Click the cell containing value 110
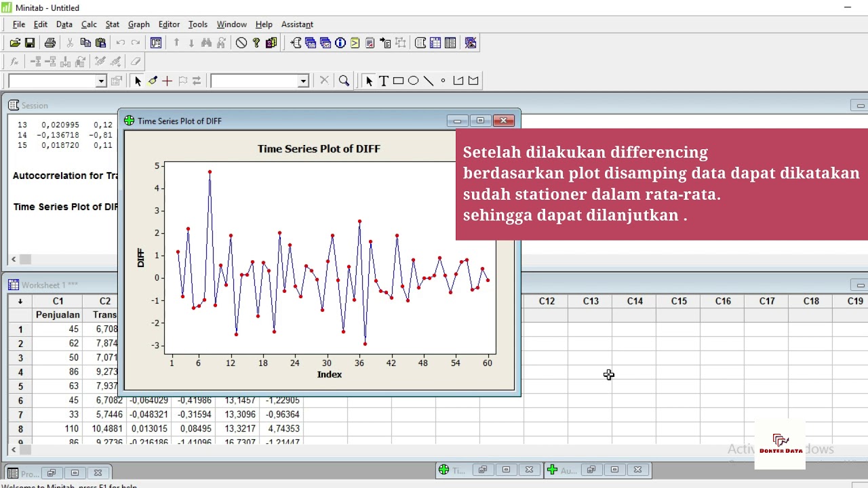 click(58, 428)
